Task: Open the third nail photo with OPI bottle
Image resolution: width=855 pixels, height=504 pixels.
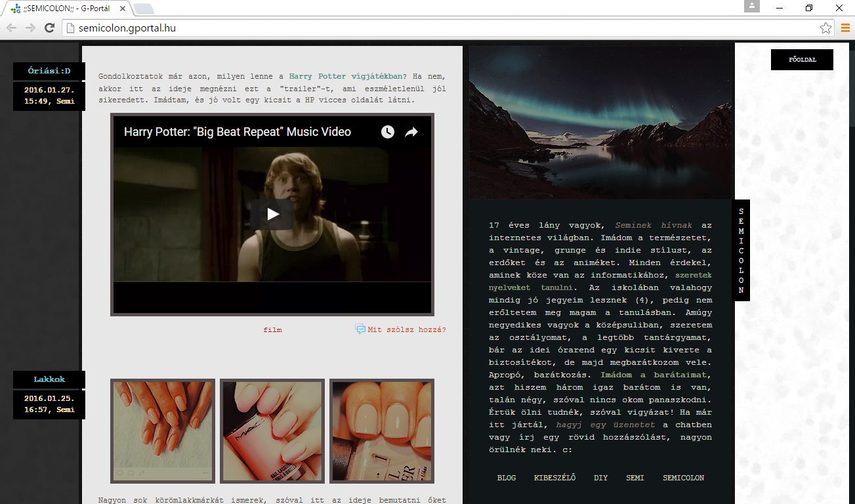Action: tap(382, 430)
